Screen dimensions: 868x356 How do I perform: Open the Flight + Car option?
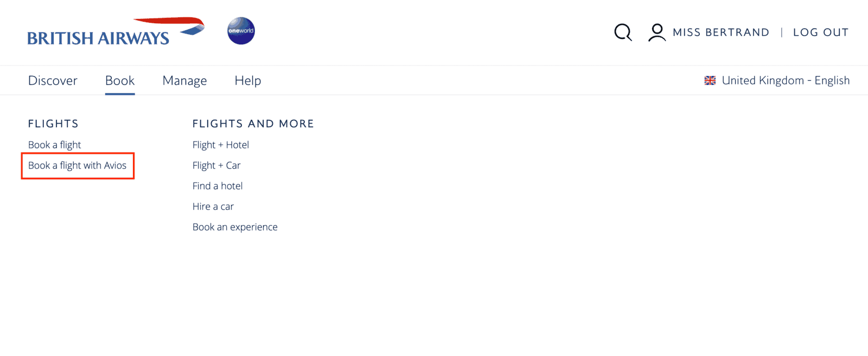tap(216, 165)
